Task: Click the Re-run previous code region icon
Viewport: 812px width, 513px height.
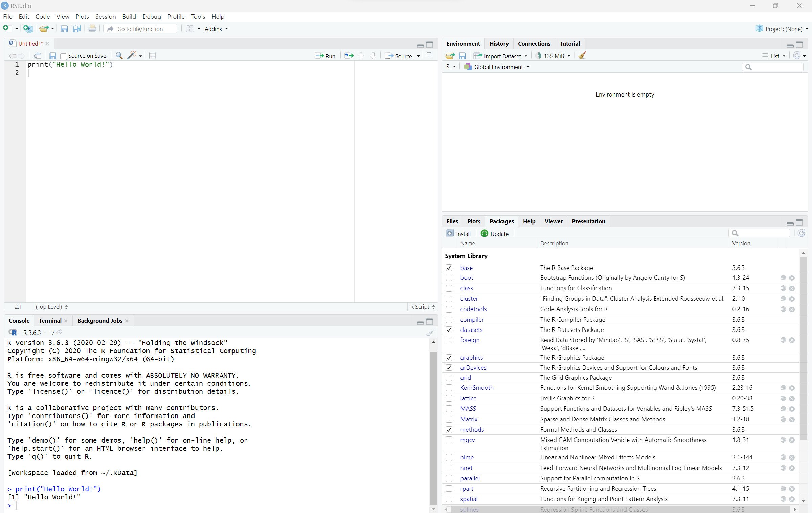Action: tap(349, 56)
